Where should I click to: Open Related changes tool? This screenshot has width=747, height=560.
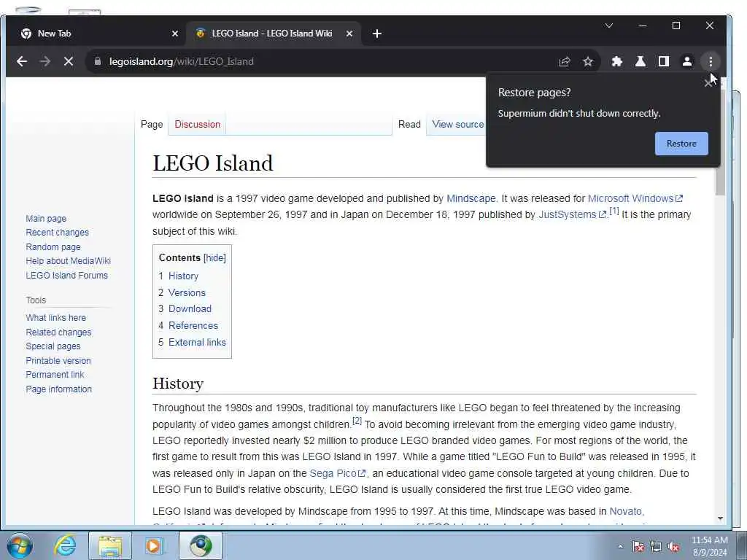58,332
